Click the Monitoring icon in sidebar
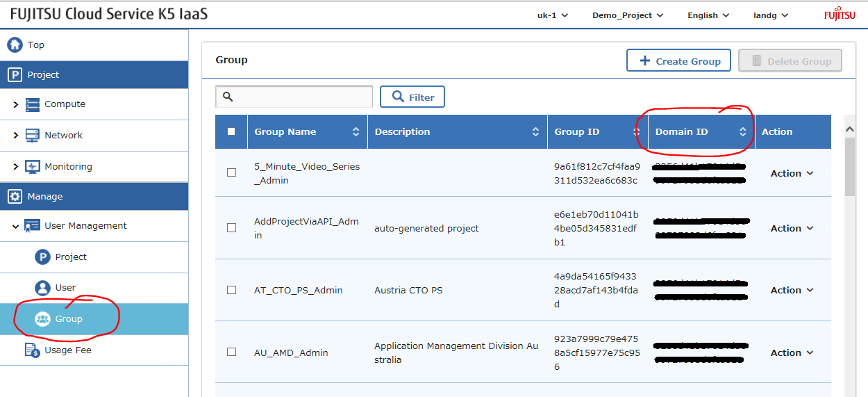The height and width of the screenshot is (397, 868). 33,167
